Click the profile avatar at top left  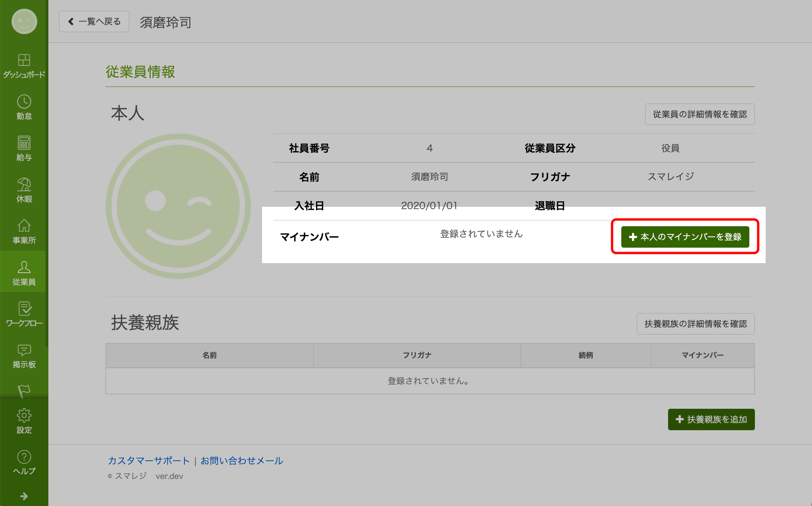coord(24,22)
